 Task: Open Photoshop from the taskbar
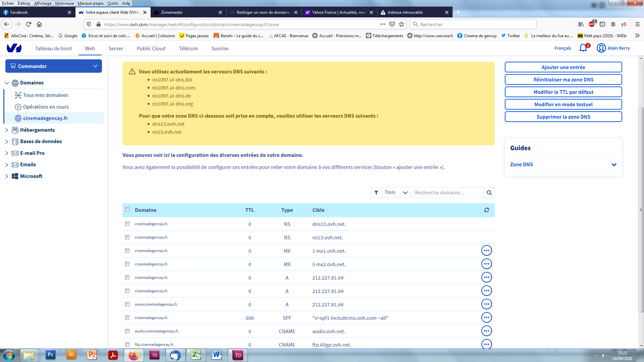pos(50,355)
